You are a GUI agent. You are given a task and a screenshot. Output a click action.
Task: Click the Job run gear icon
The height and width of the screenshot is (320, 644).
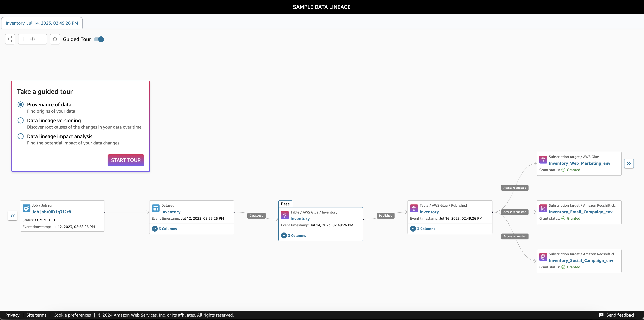[26, 208]
